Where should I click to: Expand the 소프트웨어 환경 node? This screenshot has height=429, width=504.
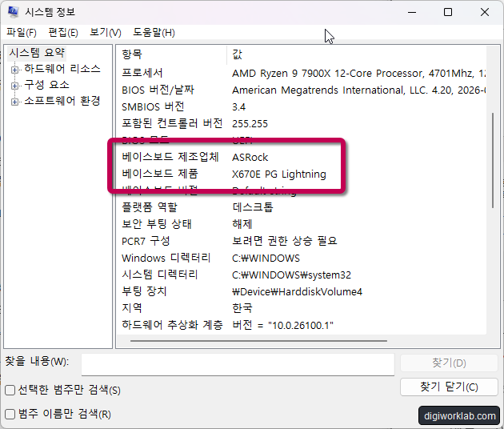click(14, 102)
